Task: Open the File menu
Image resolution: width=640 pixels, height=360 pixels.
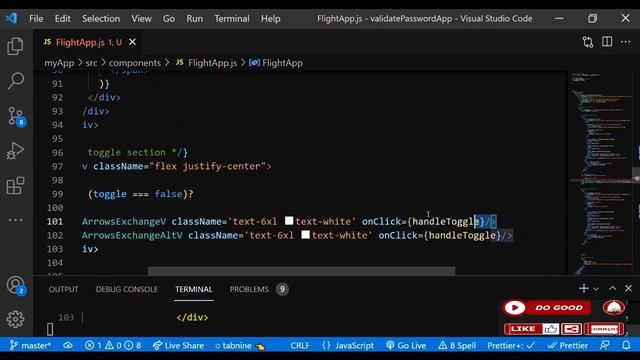Action: coord(36,19)
